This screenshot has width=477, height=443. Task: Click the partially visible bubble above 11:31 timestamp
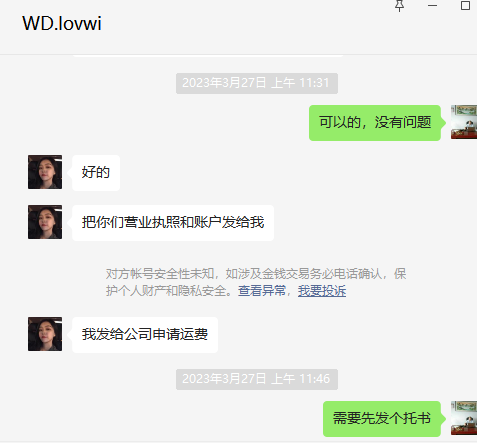coord(208,56)
